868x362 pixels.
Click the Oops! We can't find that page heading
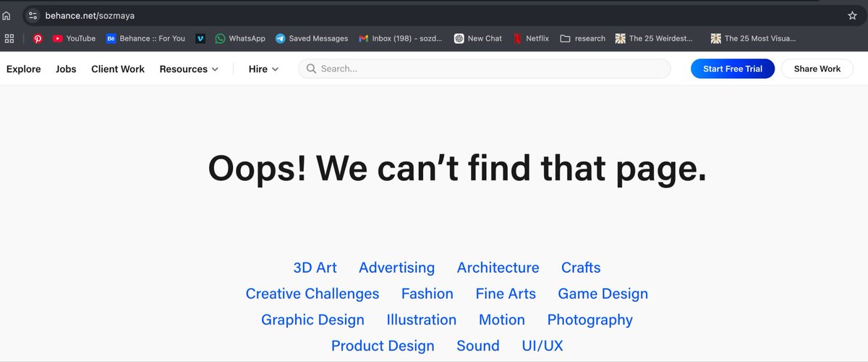click(457, 169)
